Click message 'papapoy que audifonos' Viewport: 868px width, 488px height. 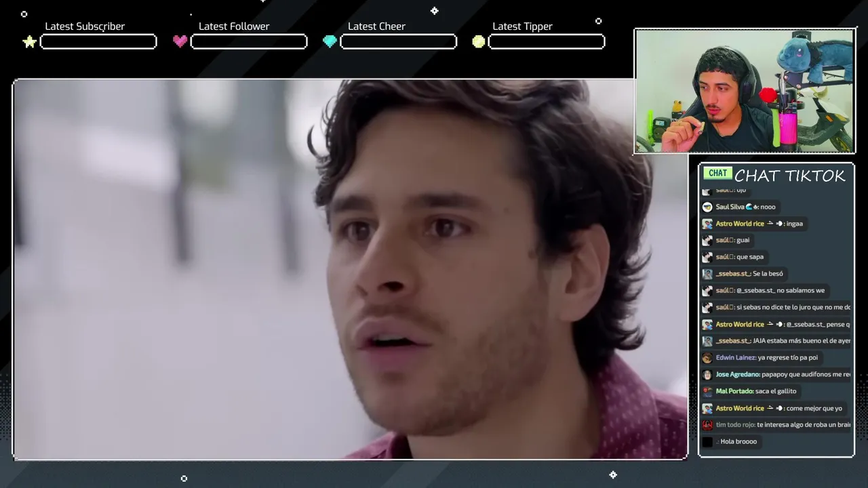pyautogui.click(x=806, y=374)
